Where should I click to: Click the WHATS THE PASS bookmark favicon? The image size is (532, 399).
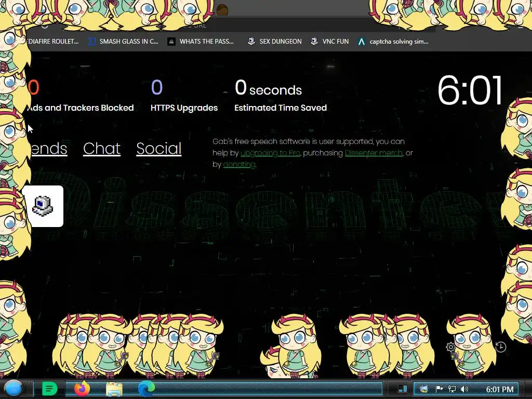click(x=171, y=42)
